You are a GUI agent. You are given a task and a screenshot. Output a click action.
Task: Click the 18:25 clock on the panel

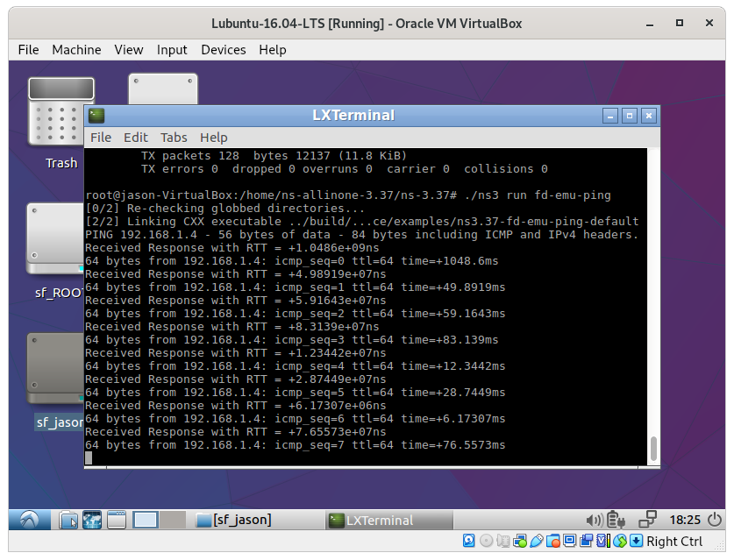point(685,520)
